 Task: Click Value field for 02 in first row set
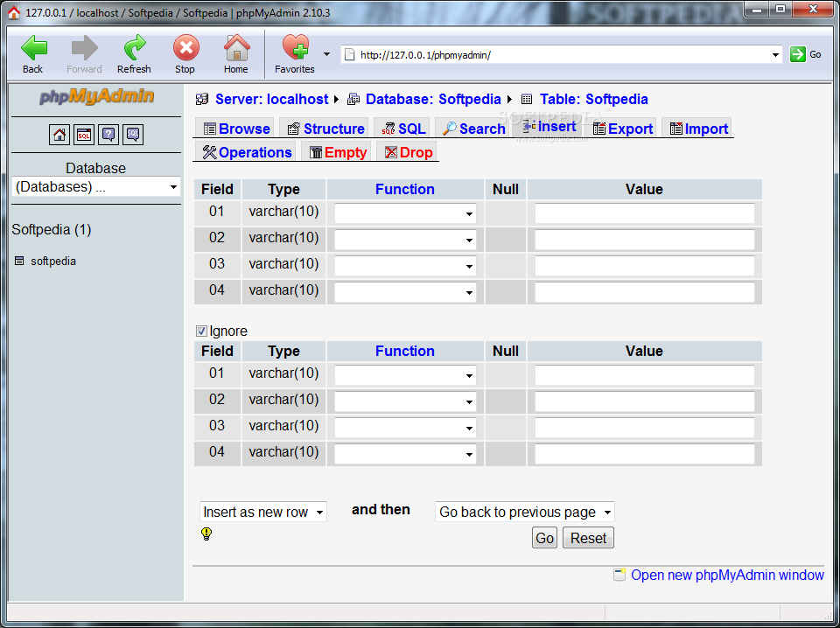click(645, 240)
